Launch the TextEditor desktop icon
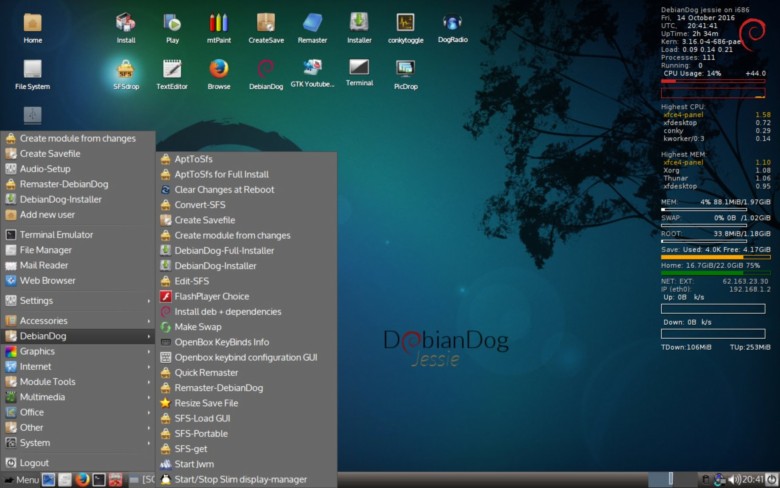 pos(172,75)
